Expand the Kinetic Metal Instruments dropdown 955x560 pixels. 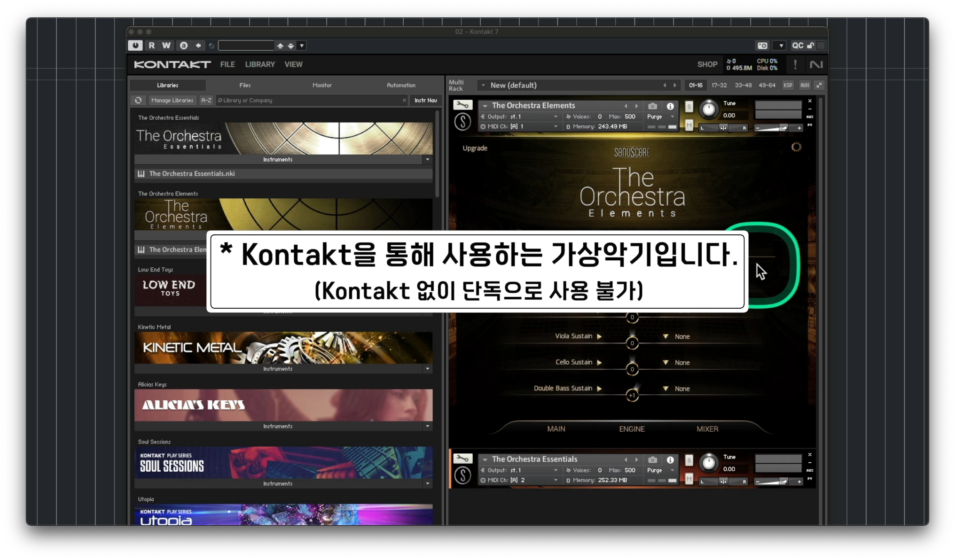coord(427,369)
